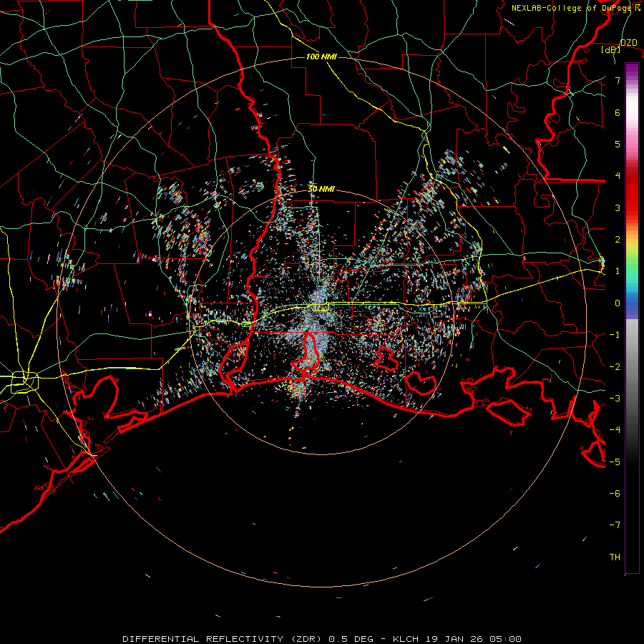Click the -6 value on the scale
Screen dimensions: 644x644
pos(615,494)
